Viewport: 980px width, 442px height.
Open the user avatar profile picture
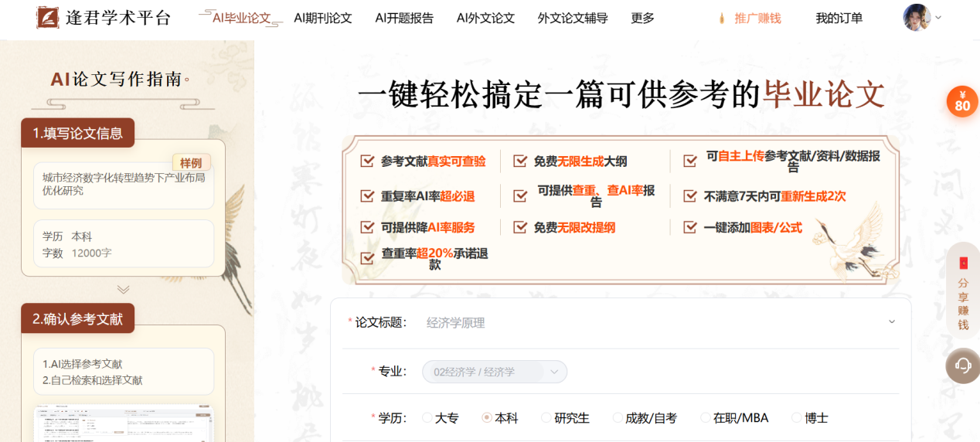coord(917,17)
